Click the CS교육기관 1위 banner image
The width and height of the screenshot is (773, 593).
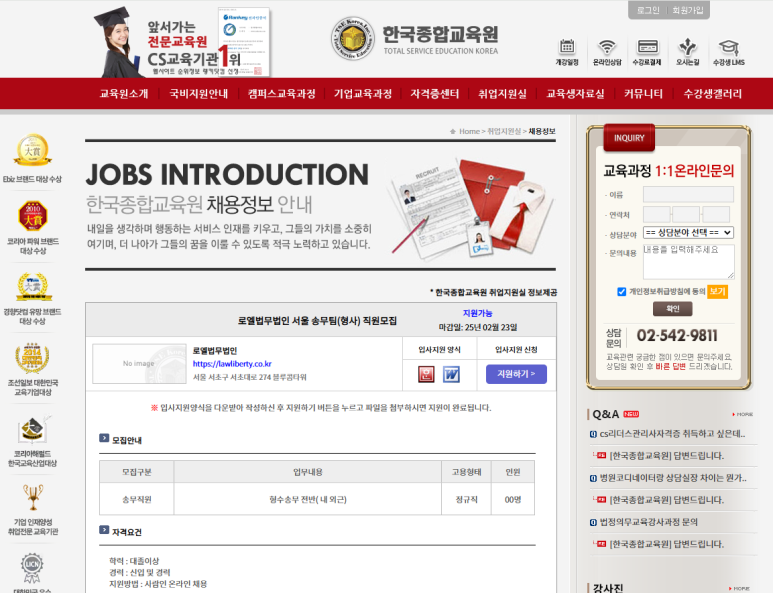[182, 42]
